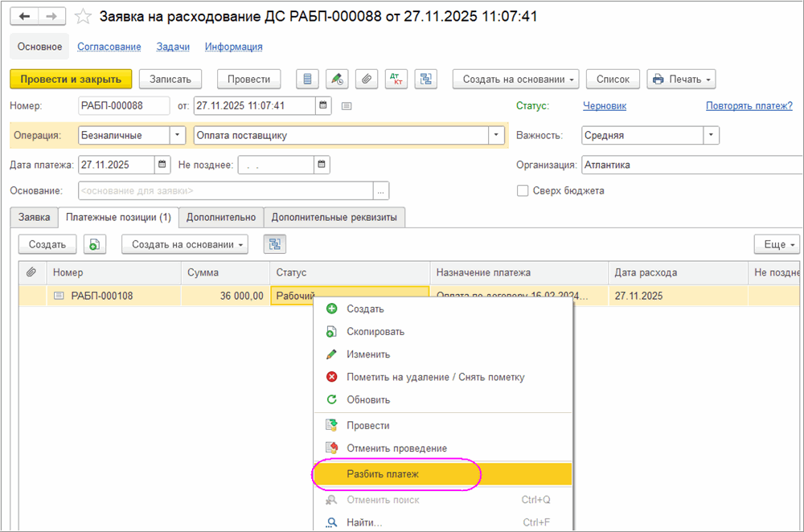Add document to favorites with star icon
The width and height of the screenshot is (804, 532).
pyautogui.click(x=82, y=17)
